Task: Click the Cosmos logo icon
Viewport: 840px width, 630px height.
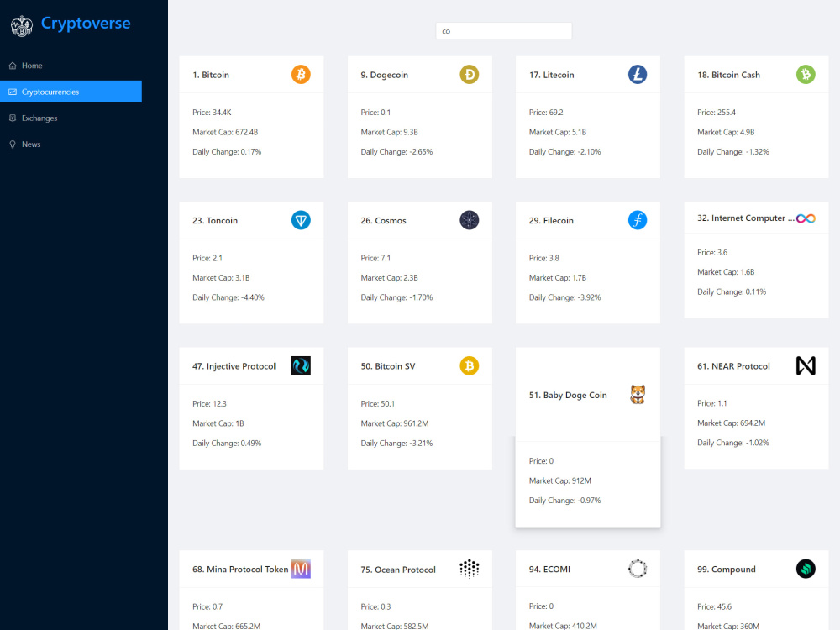Action: pos(470,220)
